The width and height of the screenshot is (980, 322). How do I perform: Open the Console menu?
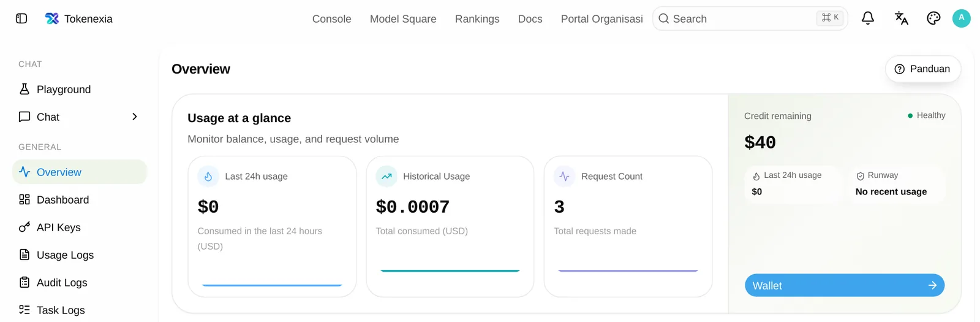(x=332, y=19)
